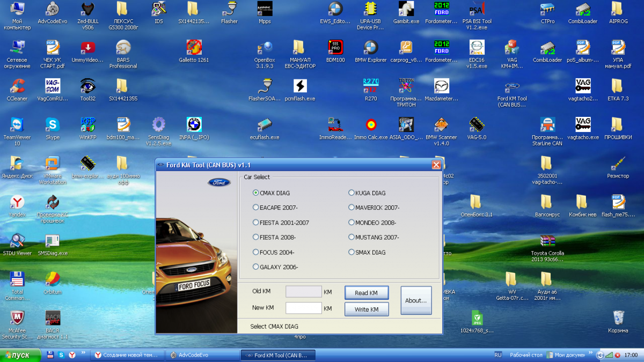Image resolution: width=644 pixels, height=362 pixels.
Task: Open Мой компьютер desktop icon
Action: (17, 16)
